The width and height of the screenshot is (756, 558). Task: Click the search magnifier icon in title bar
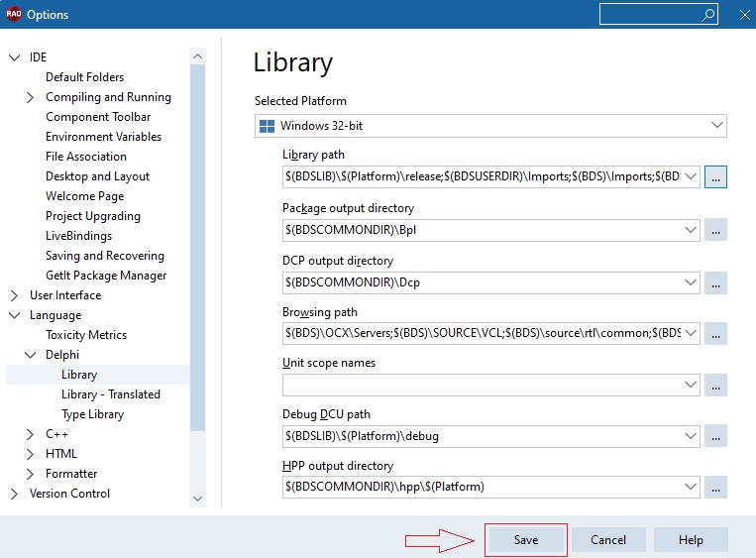(x=707, y=15)
